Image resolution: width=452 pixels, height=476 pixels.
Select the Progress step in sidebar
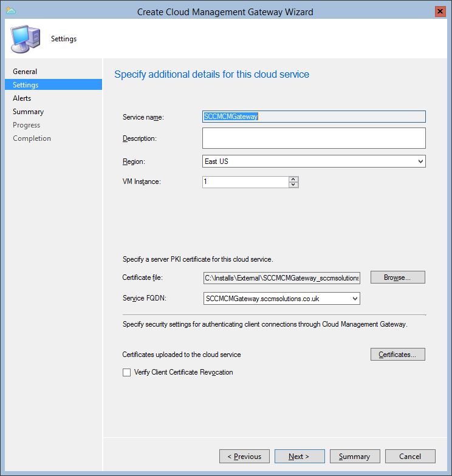pos(27,125)
